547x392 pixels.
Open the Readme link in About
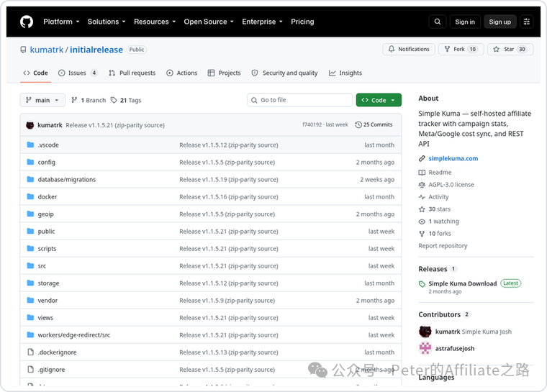pos(435,173)
